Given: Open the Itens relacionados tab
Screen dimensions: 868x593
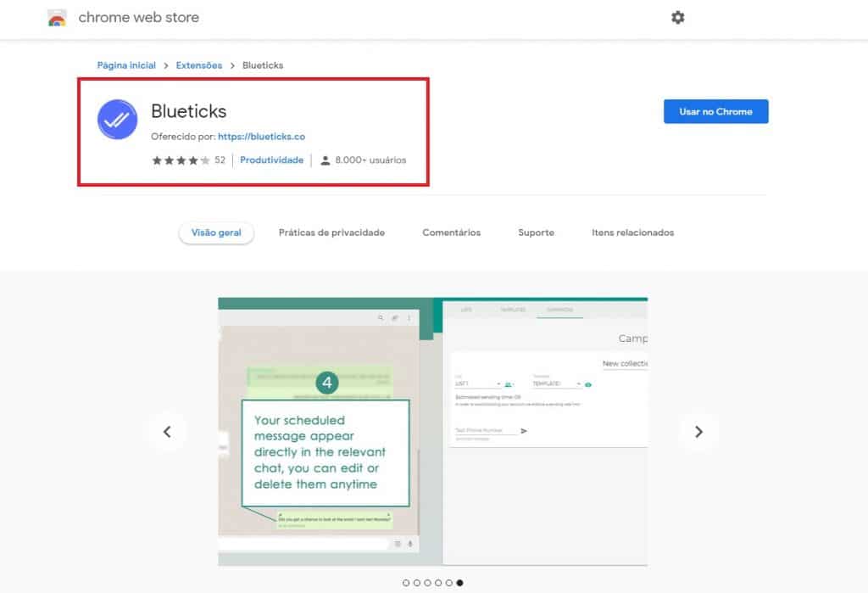Looking at the screenshot, I should 632,232.
